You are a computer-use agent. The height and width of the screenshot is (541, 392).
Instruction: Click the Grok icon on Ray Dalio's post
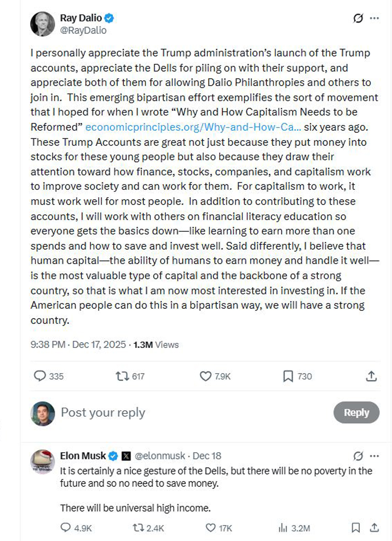point(358,18)
